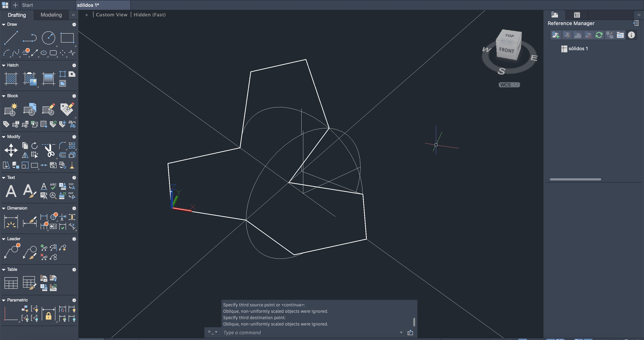Image resolution: width=644 pixels, height=340 pixels.
Task: Click the Trim scissors tool
Action: tap(49, 150)
